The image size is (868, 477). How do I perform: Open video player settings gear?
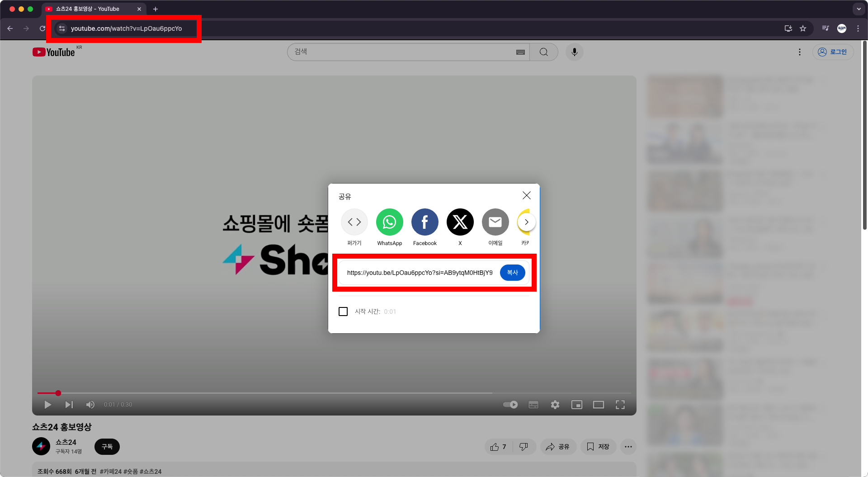(555, 405)
